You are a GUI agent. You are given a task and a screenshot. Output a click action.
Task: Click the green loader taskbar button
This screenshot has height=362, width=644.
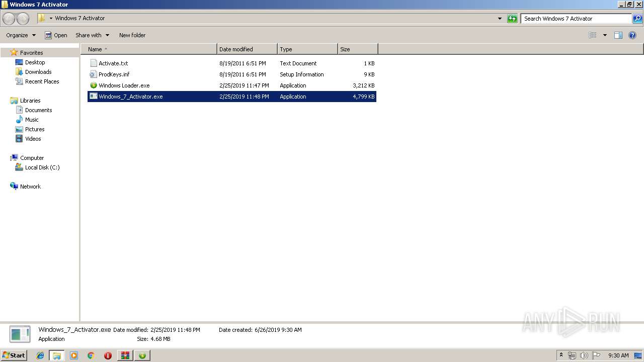142,355
